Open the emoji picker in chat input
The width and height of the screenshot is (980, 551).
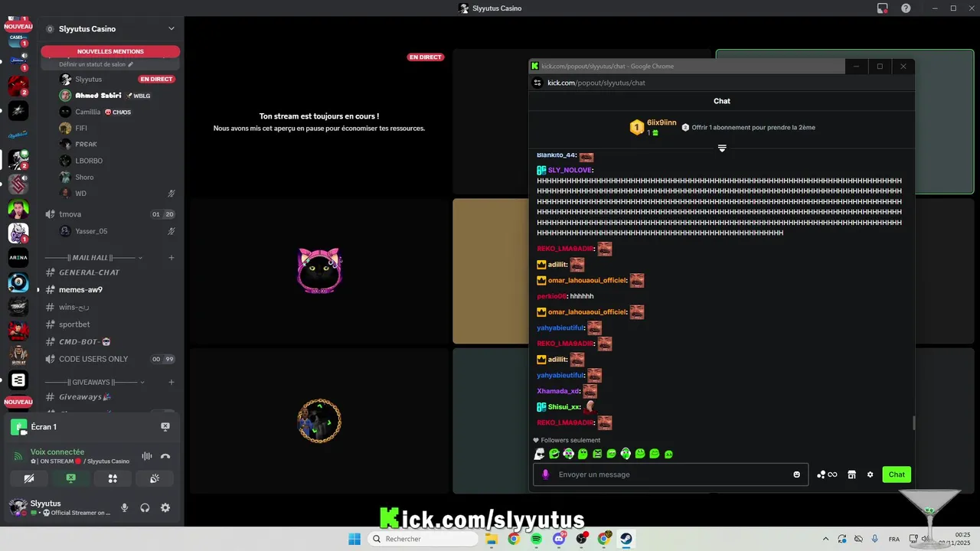pos(796,474)
